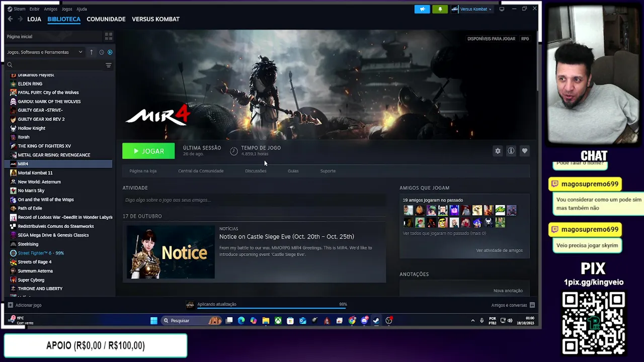
Task: Toggle ready-to-play filter icon
Action: (110, 52)
